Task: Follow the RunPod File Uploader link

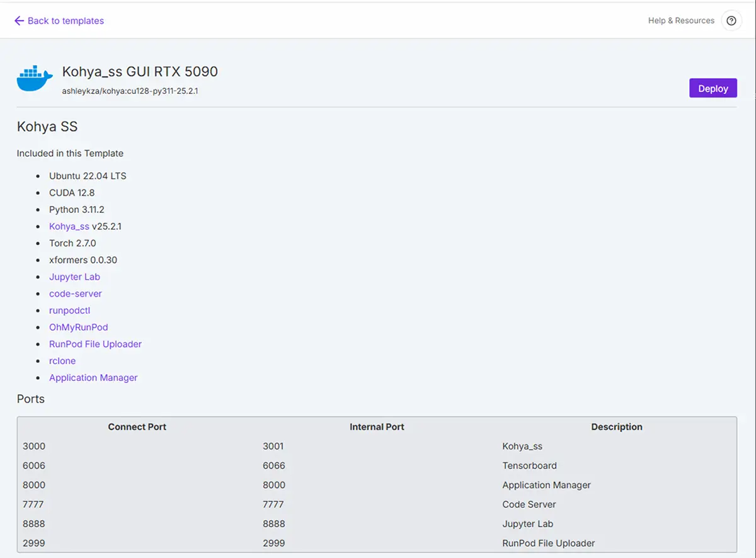Action: point(96,344)
